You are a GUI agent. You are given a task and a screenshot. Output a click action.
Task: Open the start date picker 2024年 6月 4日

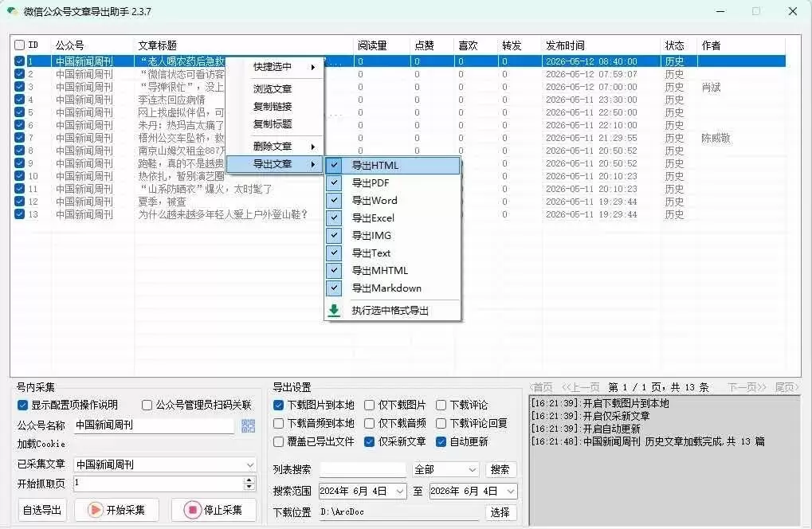[x=400, y=492]
